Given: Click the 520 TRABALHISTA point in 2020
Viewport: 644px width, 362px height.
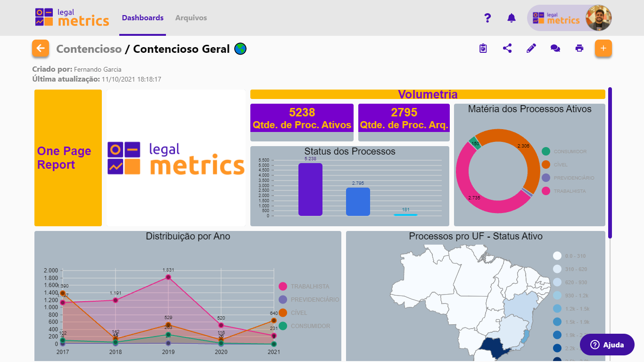Looking at the screenshot, I should point(221,325).
